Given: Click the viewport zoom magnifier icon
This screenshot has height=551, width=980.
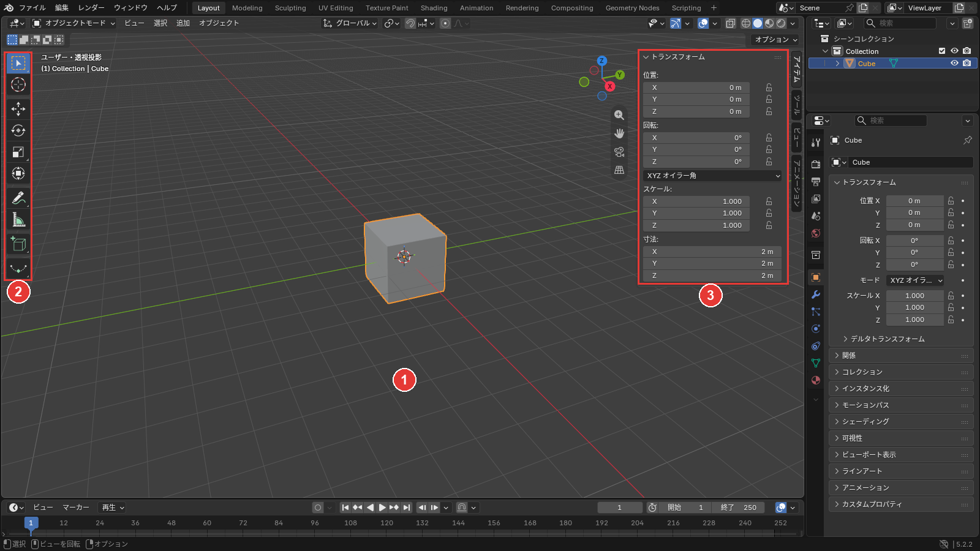Looking at the screenshot, I should (619, 115).
